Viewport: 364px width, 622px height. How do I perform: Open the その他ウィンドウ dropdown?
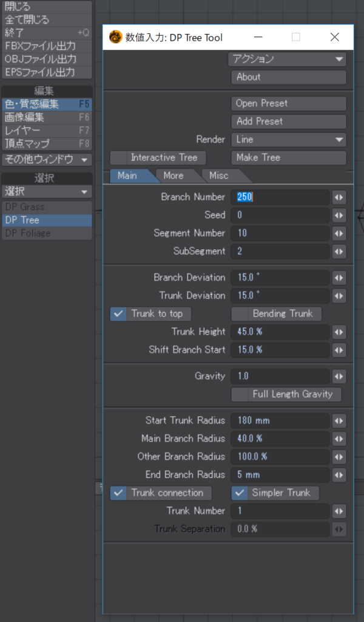coord(47,160)
